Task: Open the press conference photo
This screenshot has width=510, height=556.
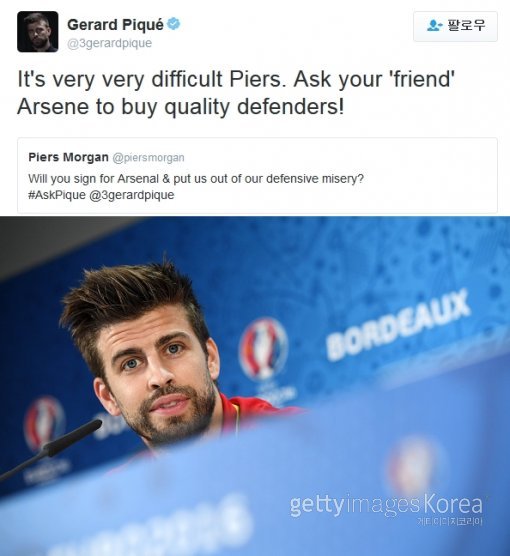Action: pyautogui.click(x=255, y=386)
